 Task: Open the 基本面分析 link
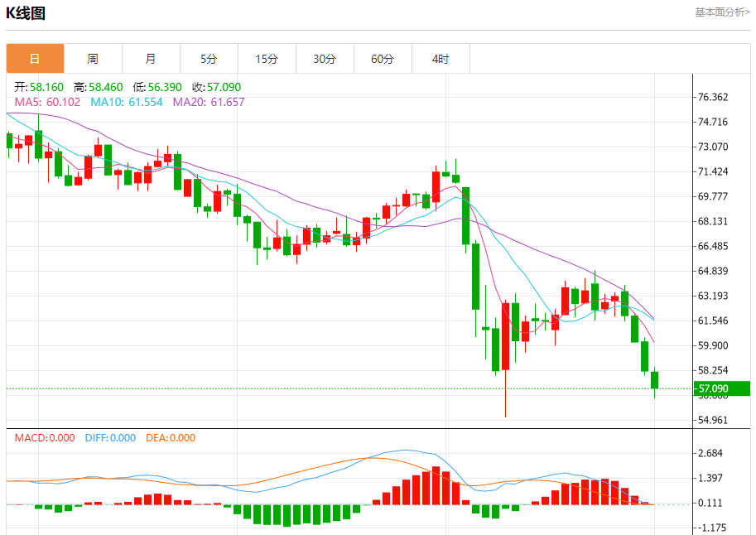pyautogui.click(x=721, y=12)
